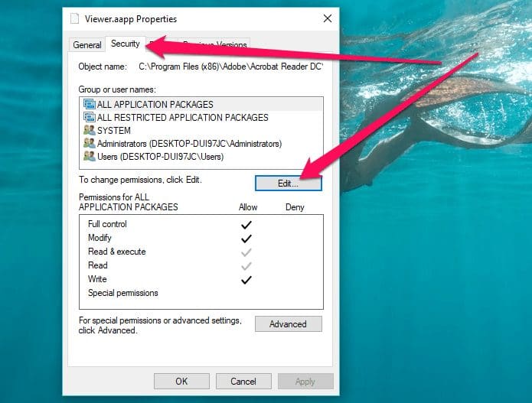The height and width of the screenshot is (403, 532).
Task: Click the Modify permission label
Action: tap(100, 238)
